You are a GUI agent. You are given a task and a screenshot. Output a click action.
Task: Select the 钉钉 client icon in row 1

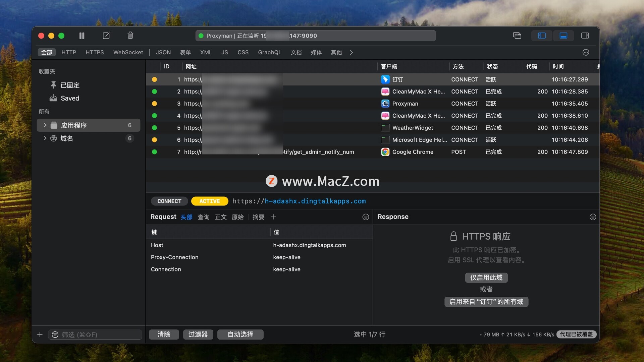pyautogui.click(x=385, y=79)
